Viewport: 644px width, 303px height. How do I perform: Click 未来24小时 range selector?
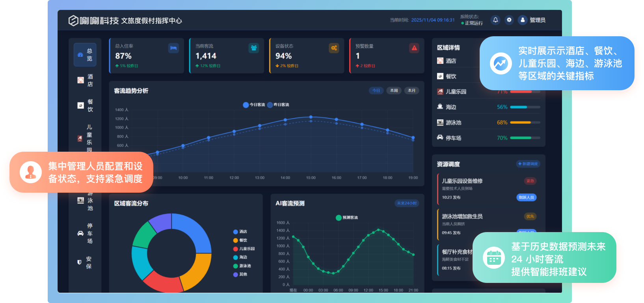pos(407,203)
